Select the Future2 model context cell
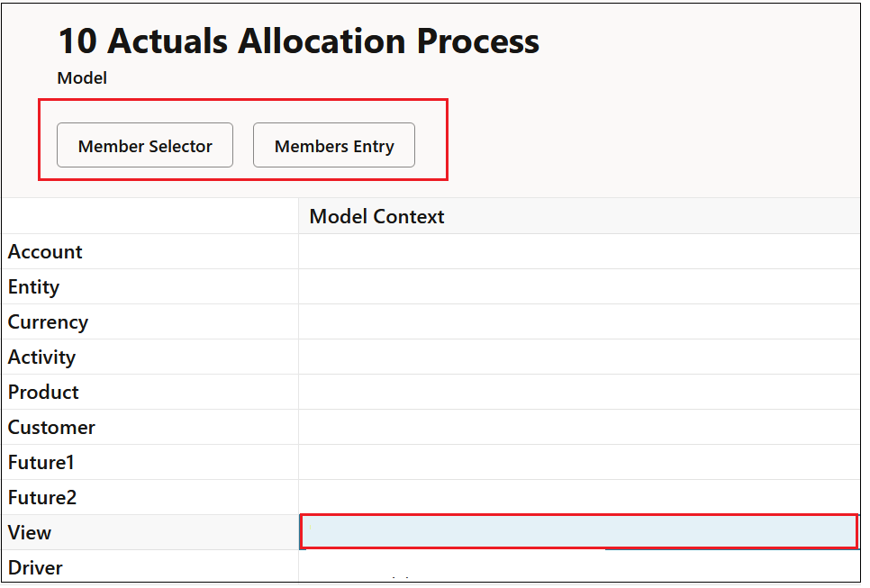This screenshot has width=870, height=588. coord(579,498)
